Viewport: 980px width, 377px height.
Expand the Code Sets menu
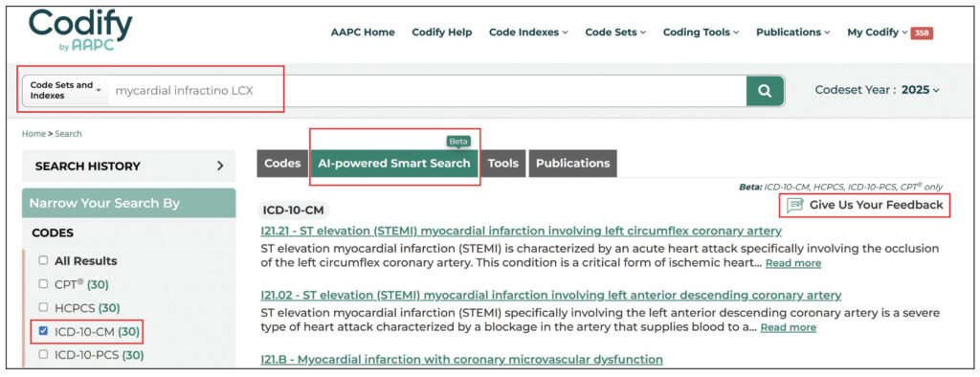(x=615, y=32)
